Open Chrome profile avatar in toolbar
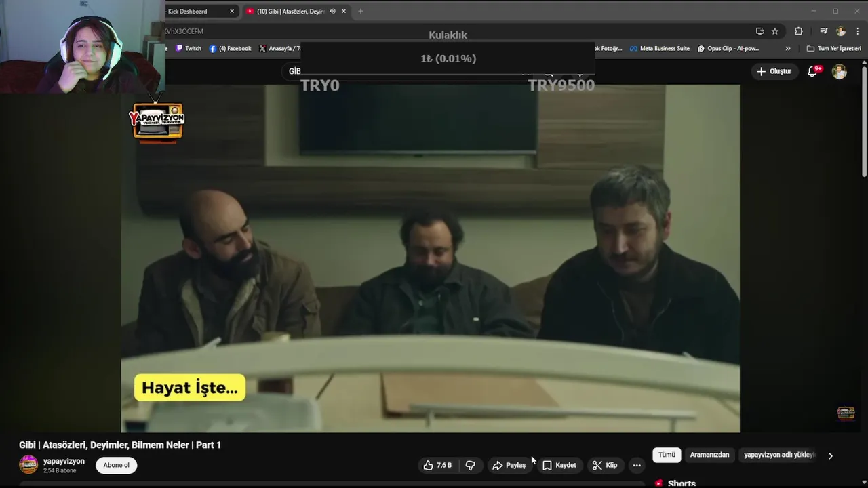The image size is (868, 488). [841, 31]
